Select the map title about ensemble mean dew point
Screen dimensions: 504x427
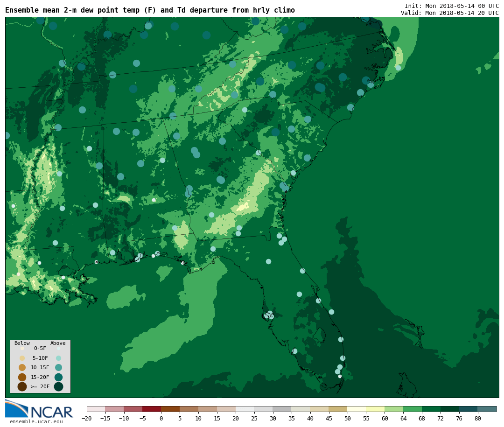(150, 10)
